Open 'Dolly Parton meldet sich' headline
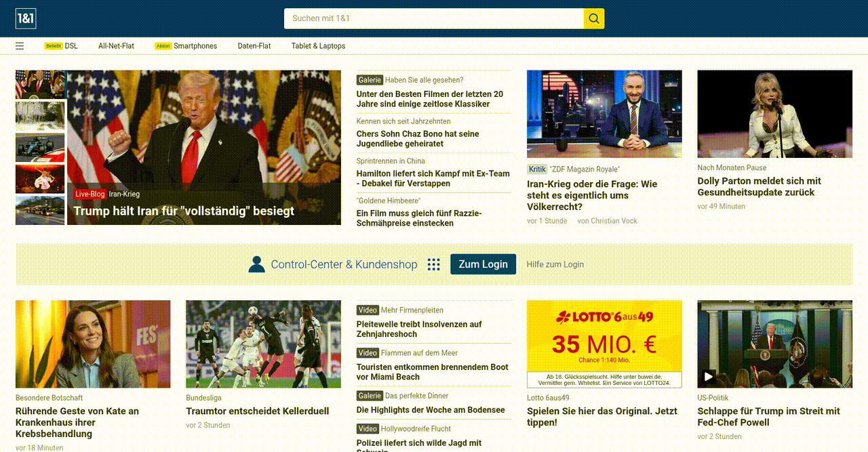Image resolution: width=868 pixels, height=452 pixels. (759, 186)
